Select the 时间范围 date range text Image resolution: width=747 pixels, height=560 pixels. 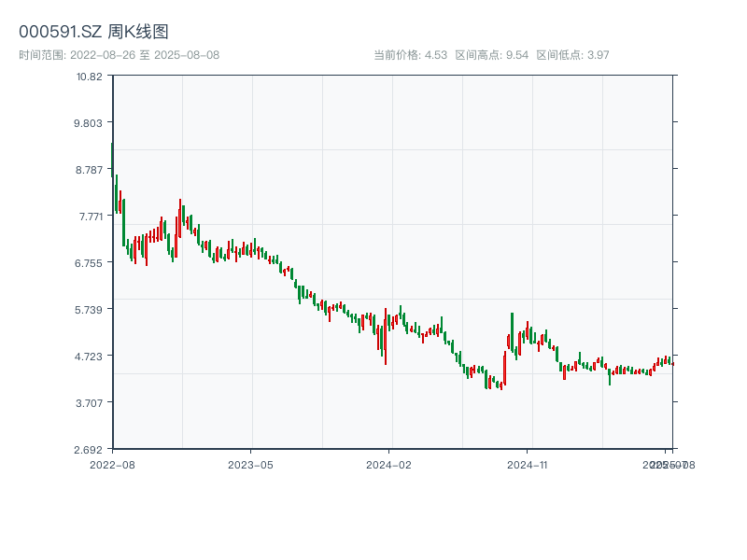pyautogui.click(x=120, y=55)
